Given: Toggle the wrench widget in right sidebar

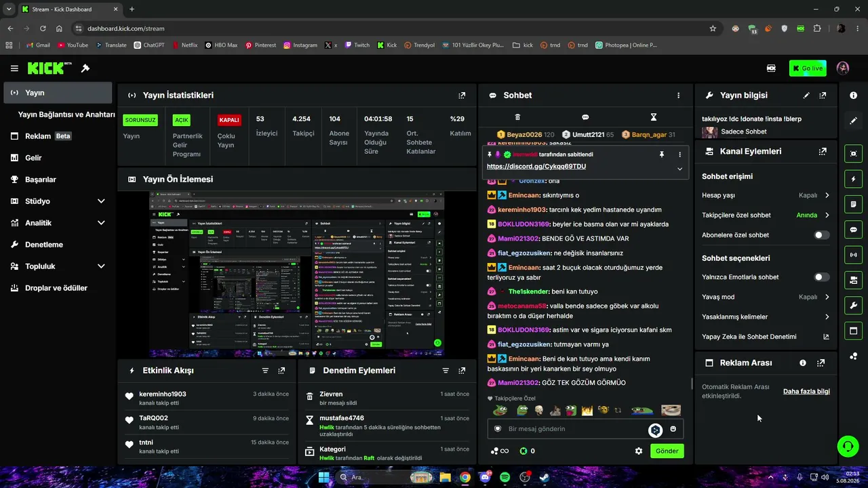Looking at the screenshot, I should 854,305.
